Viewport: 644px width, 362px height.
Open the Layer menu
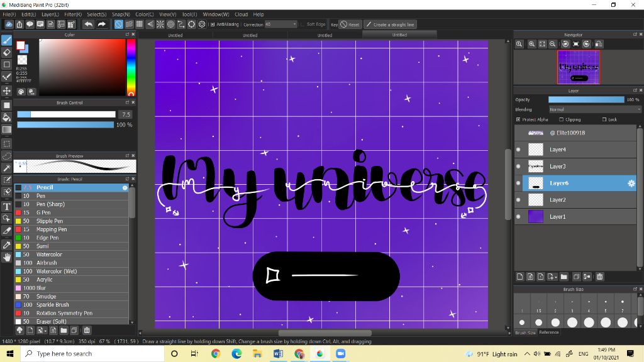click(50, 14)
